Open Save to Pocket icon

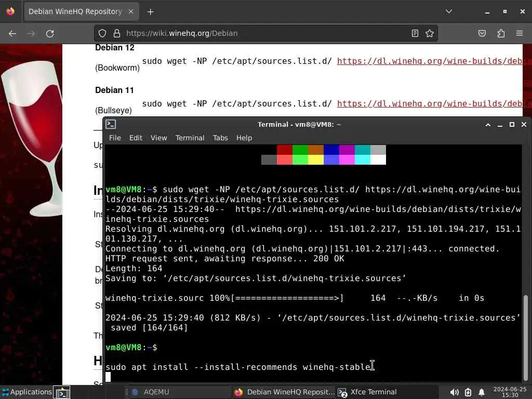(482, 33)
